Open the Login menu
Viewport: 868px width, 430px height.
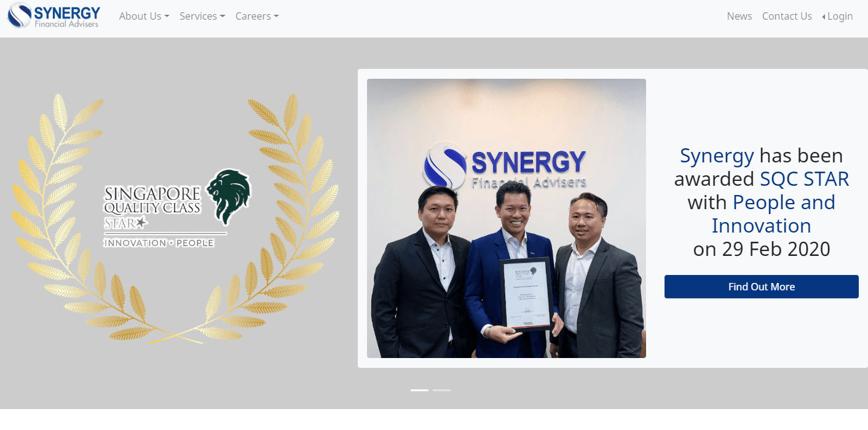point(837,16)
